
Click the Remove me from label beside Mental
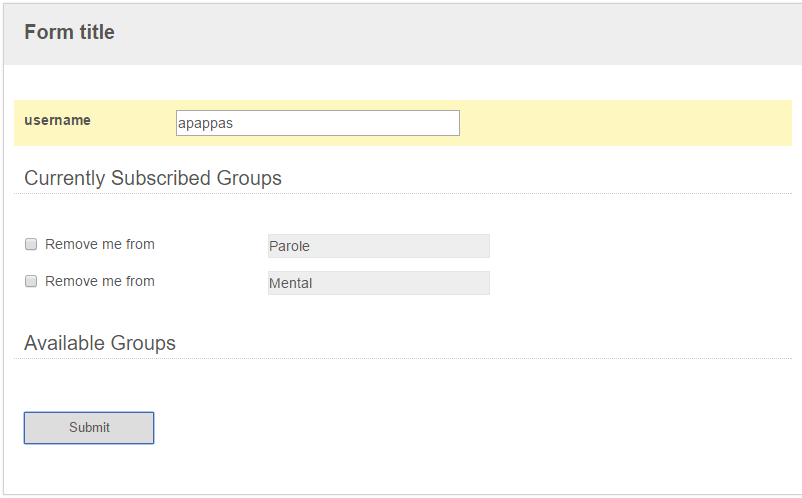point(100,281)
